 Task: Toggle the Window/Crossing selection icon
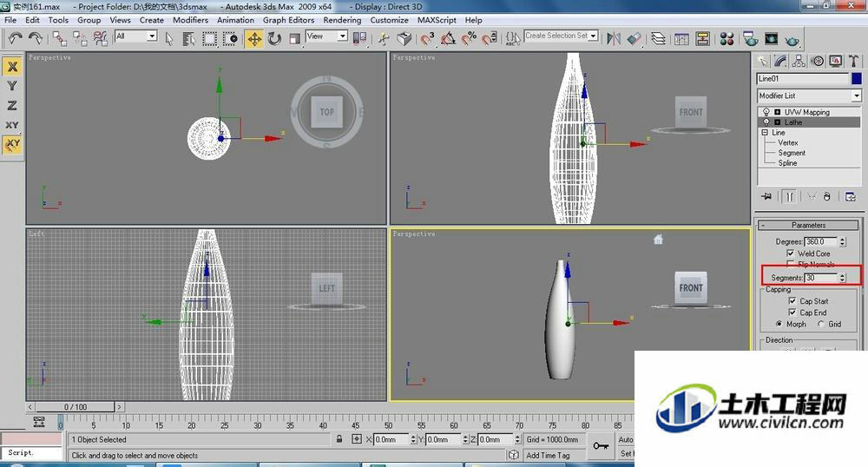[230, 38]
